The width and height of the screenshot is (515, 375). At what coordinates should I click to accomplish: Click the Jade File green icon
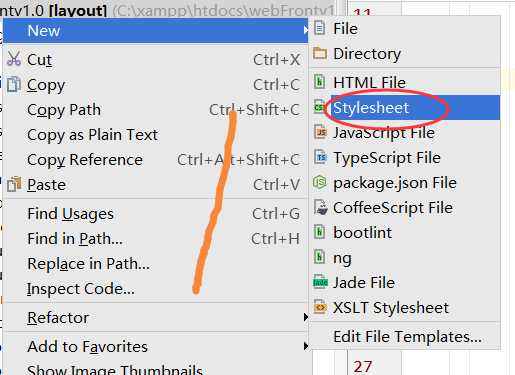point(320,282)
